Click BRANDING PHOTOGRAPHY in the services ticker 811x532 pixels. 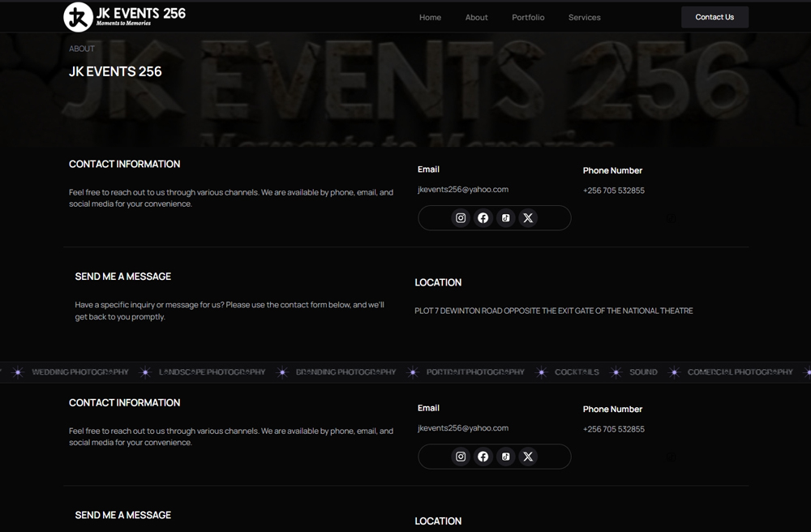pyautogui.click(x=346, y=371)
